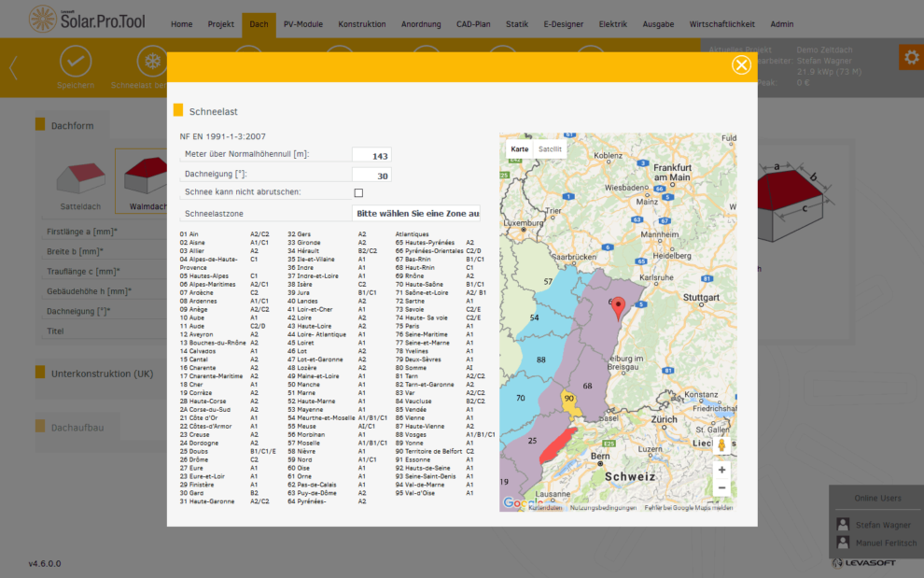Screen dimensions: 924x578
Task: Click the yellow zone 90 on map
Action: point(570,401)
